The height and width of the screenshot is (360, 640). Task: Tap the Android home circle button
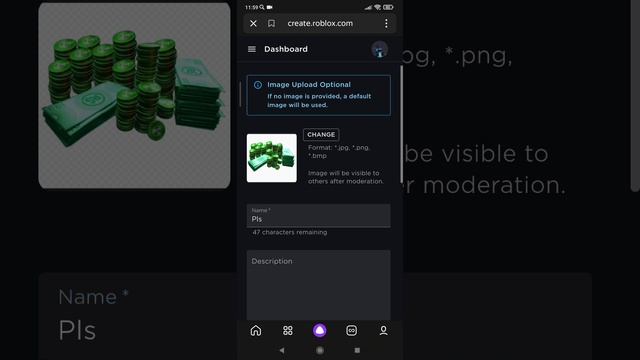click(x=320, y=350)
